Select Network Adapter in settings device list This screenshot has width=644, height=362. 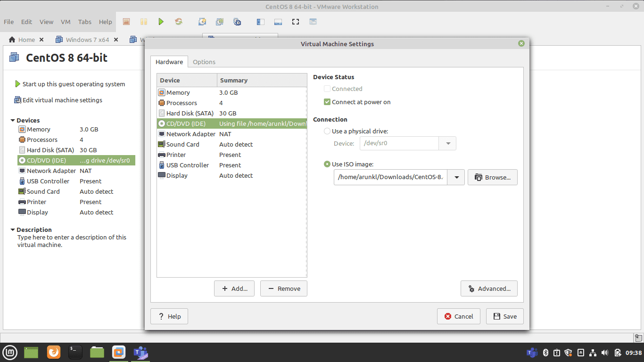[x=231, y=134]
